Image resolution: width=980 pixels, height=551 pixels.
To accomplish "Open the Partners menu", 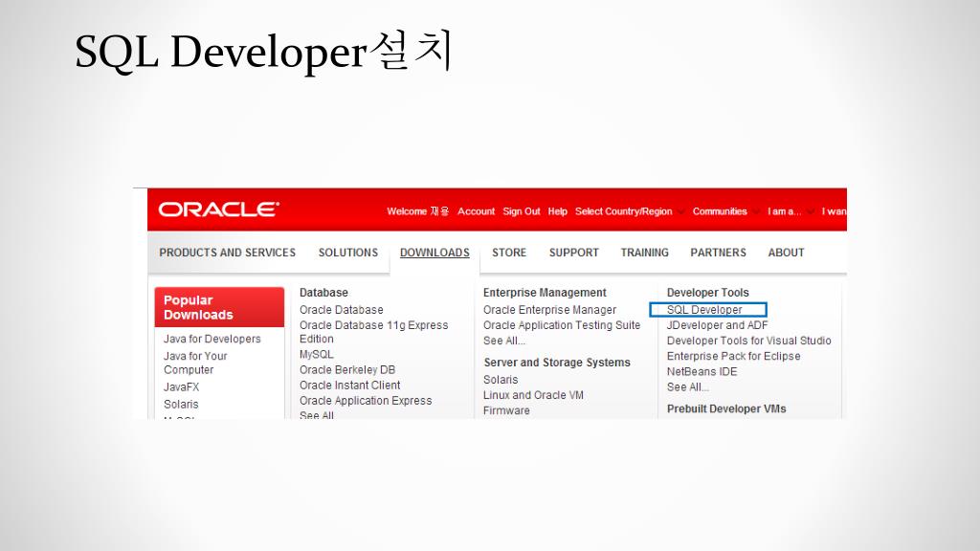I will pos(718,253).
